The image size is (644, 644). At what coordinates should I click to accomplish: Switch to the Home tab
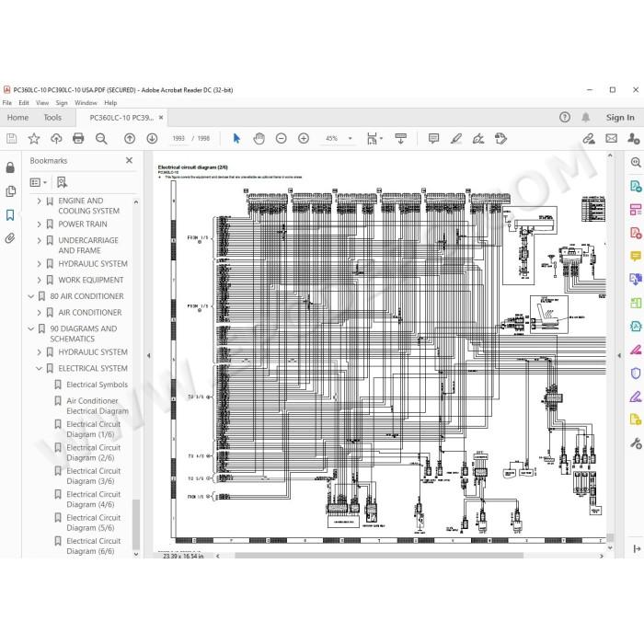(17, 118)
